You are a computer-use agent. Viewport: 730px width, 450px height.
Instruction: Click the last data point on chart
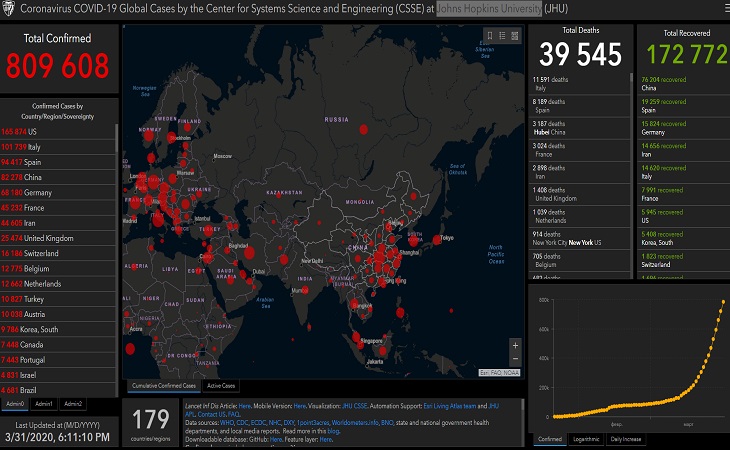click(x=723, y=302)
